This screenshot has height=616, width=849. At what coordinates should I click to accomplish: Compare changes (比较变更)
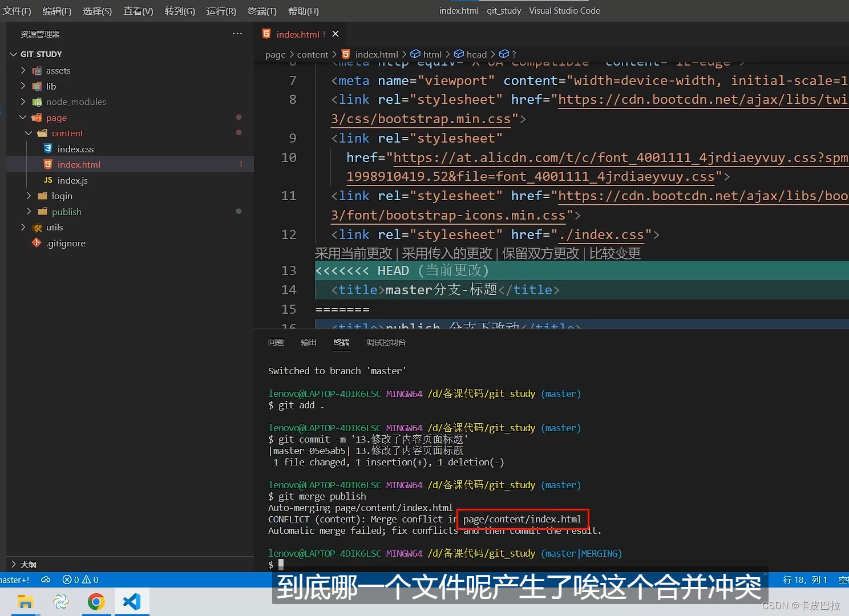click(614, 253)
